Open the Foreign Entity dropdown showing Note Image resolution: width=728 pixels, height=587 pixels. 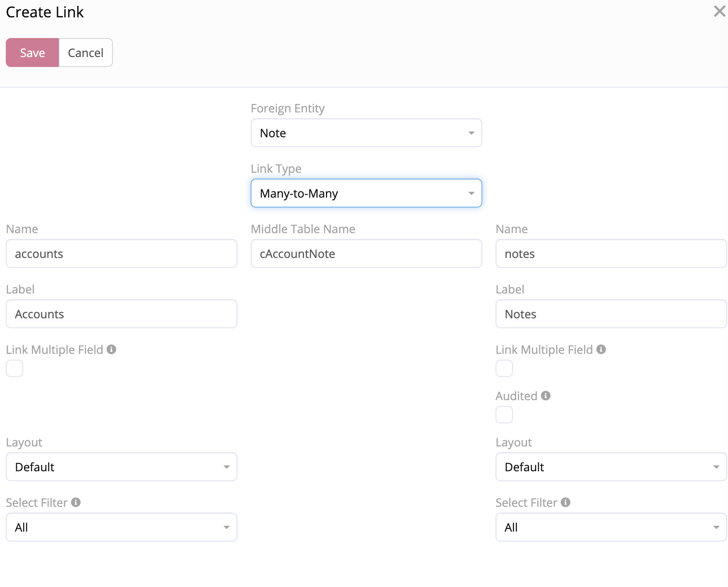(366, 133)
